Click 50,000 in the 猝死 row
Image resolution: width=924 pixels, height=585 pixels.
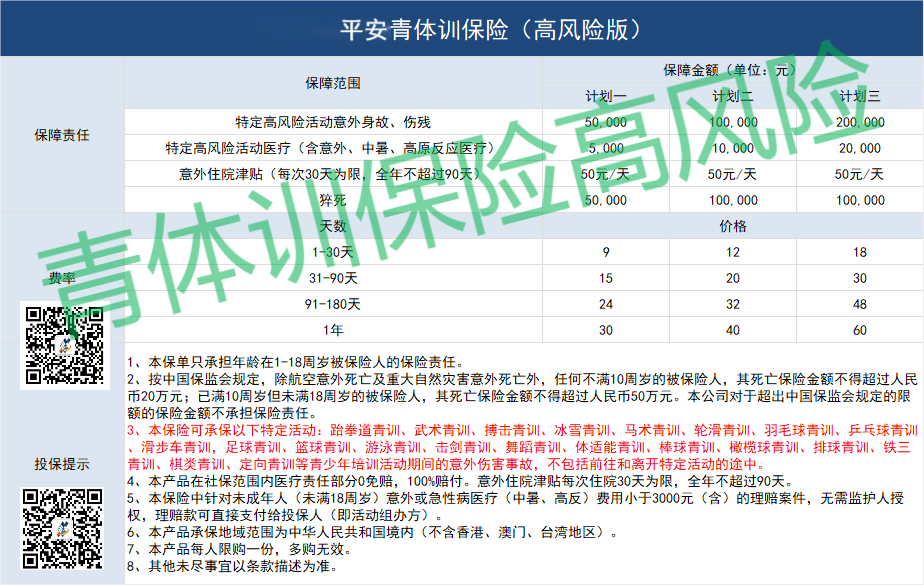pos(606,200)
